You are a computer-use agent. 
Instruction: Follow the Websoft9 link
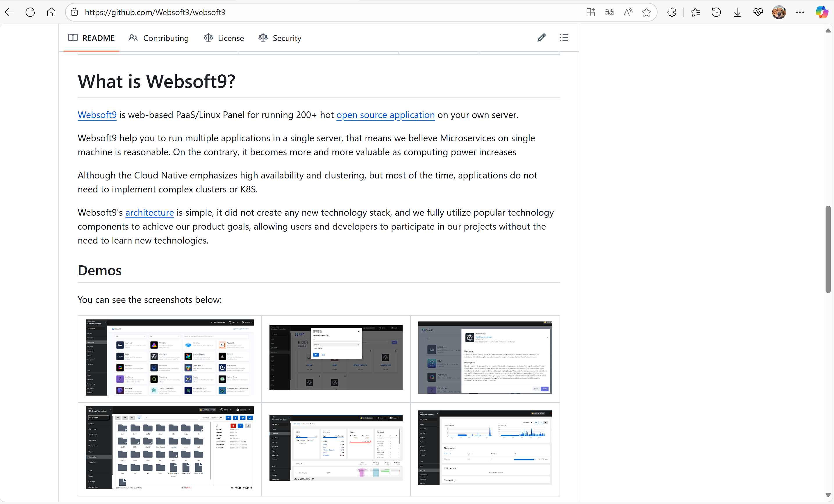(97, 115)
